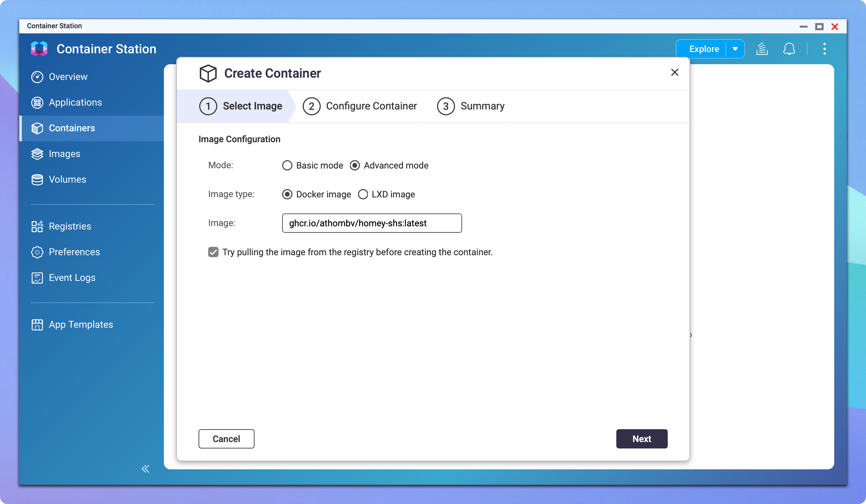Select the Applications sidebar icon
This screenshot has width=866, height=504.
click(37, 102)
